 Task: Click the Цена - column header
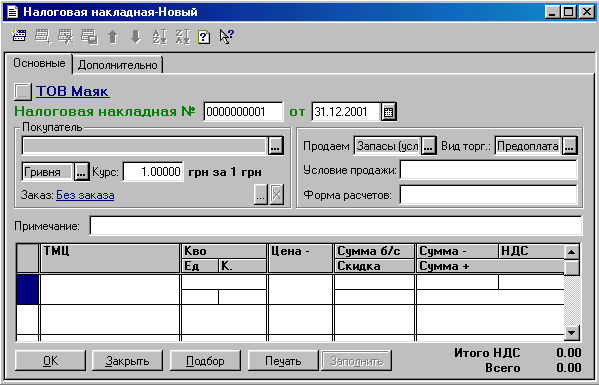300,258
